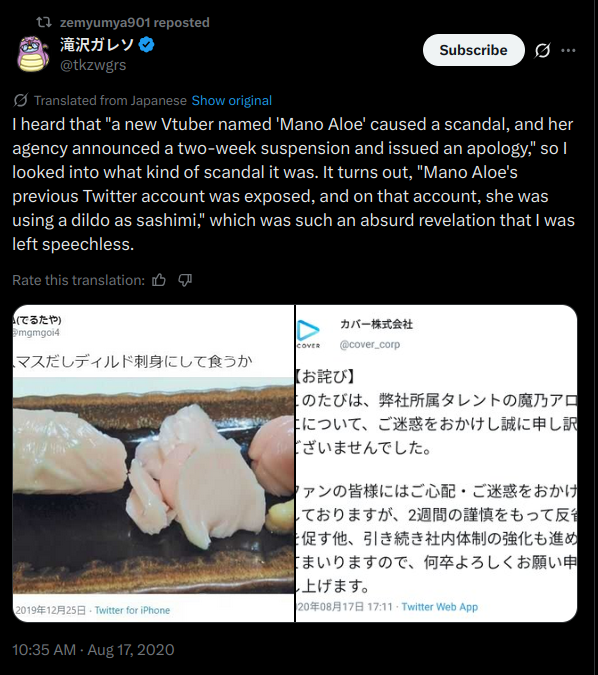Screen dimensions: 598x675
Task: Click Twitter Web App text in right image
Action: pos(440,607)
